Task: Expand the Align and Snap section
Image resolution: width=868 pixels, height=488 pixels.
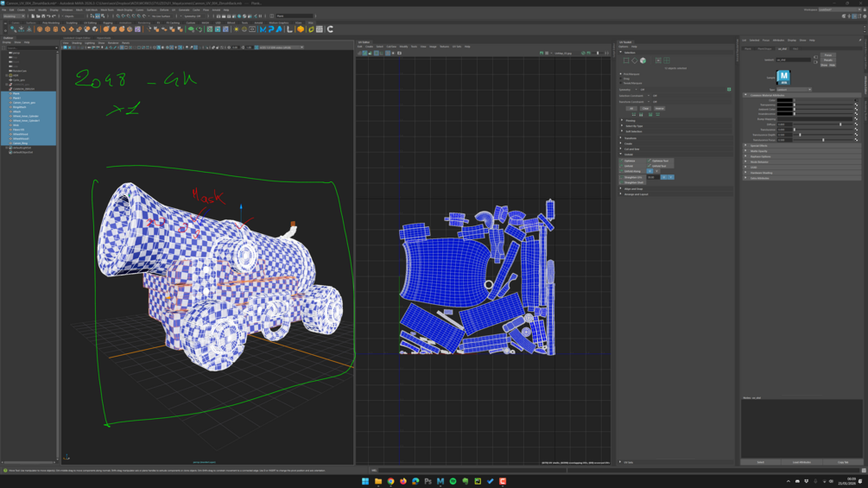Action: [x=635, y=188]
